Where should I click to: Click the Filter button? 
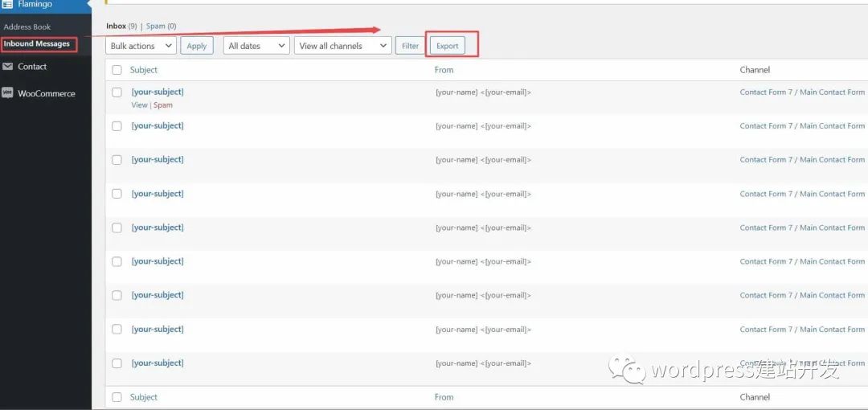[410, 46]
